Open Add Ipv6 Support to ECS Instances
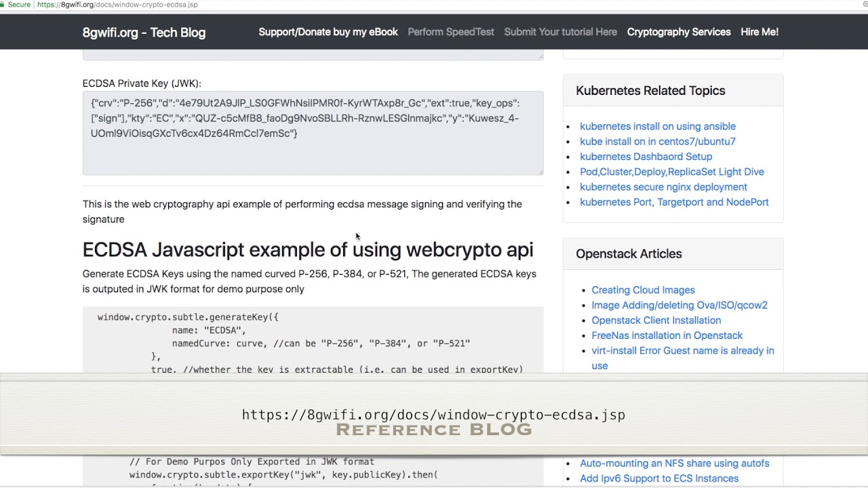The width and height of the screenshot is (868, 488). tap(659, 479)
